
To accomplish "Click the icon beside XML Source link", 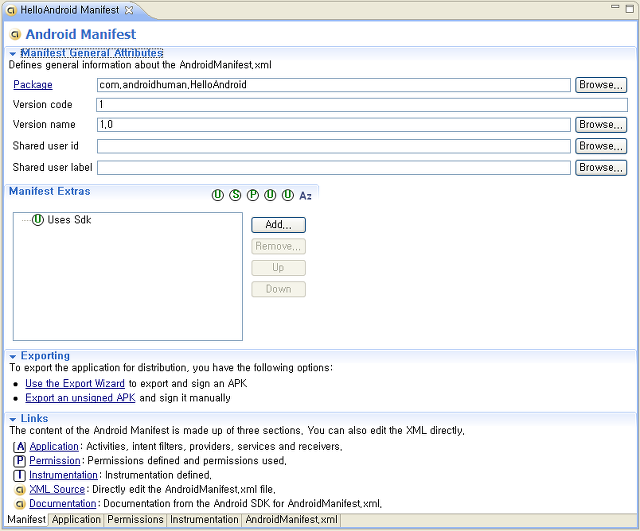I will point(20,490).
